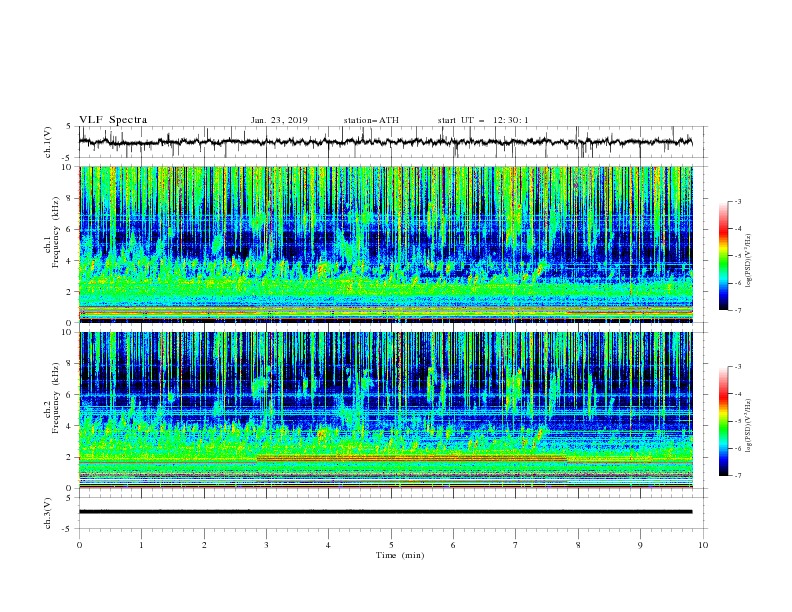
Task: Click the 'Time (min)' axis title
Action: tap(400, 555)
